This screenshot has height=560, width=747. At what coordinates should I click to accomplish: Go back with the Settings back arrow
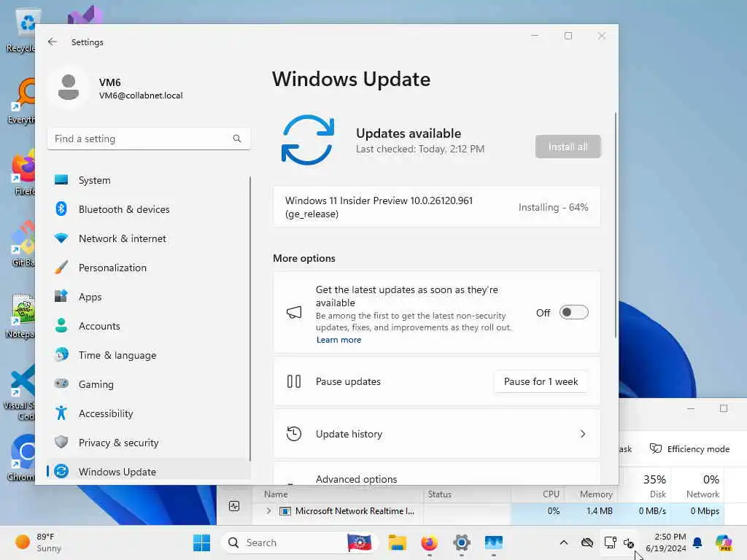pos(53,42)
